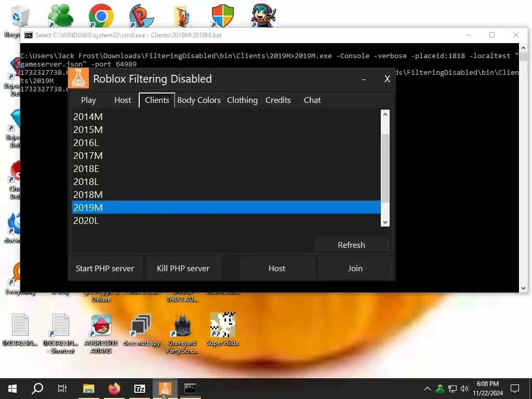Click the Roblox Filtering Disabled taskbar icon
The height and width of the screenshot is (399, 532).
coord(165,389)
